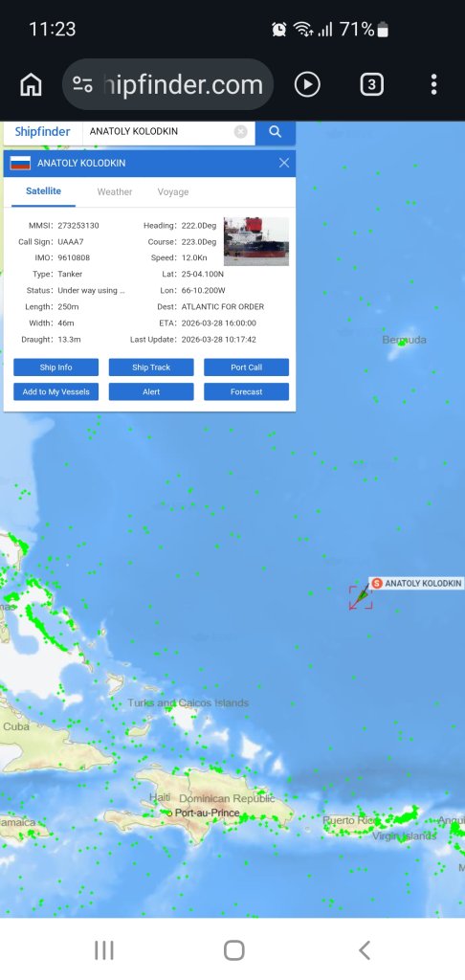Open the Port Call button
465x980 pixels.
pyautogui.click(x=246, y=367)
